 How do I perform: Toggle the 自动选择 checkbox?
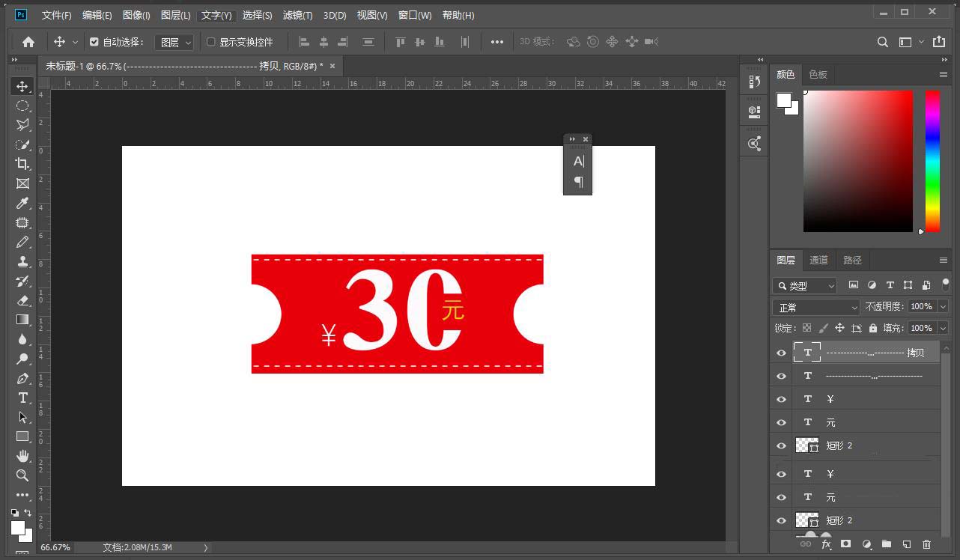click(94, 42)
